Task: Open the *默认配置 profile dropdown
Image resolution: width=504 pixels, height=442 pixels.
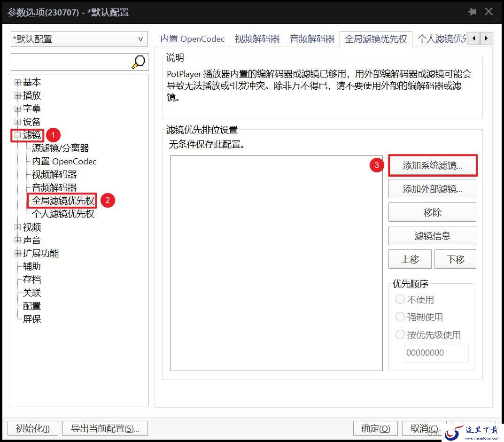Action: 79,39
